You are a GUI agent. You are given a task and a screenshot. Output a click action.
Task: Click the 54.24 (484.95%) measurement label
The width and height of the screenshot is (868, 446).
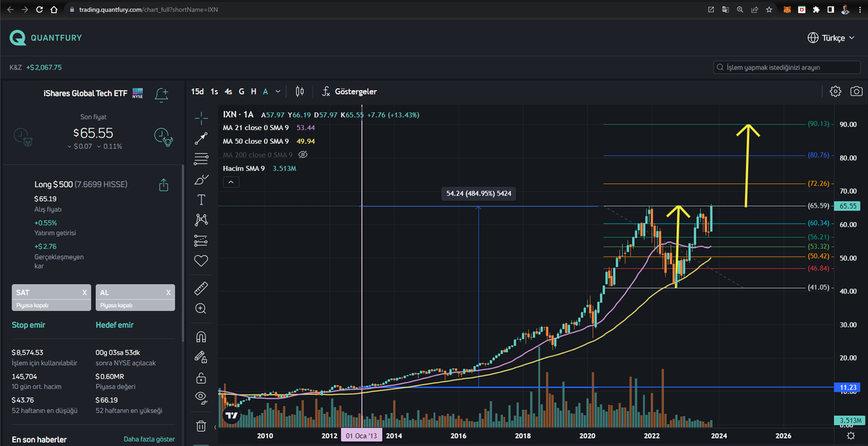click(478, 194)
